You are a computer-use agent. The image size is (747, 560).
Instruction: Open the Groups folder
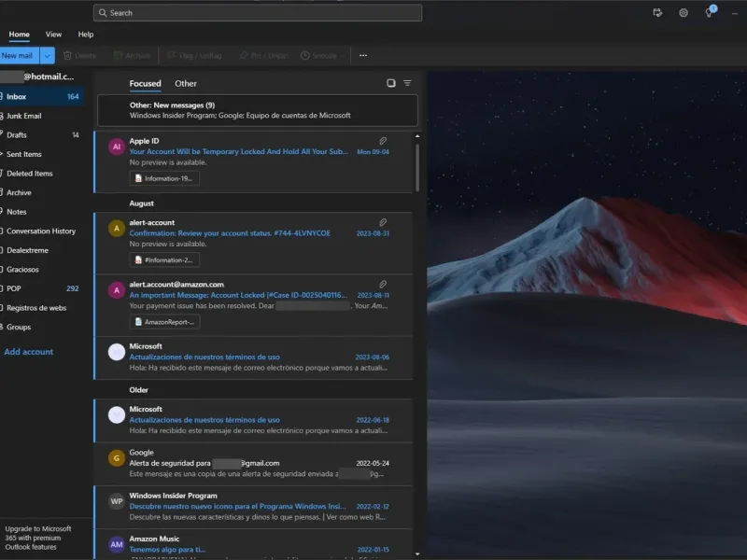41,328
